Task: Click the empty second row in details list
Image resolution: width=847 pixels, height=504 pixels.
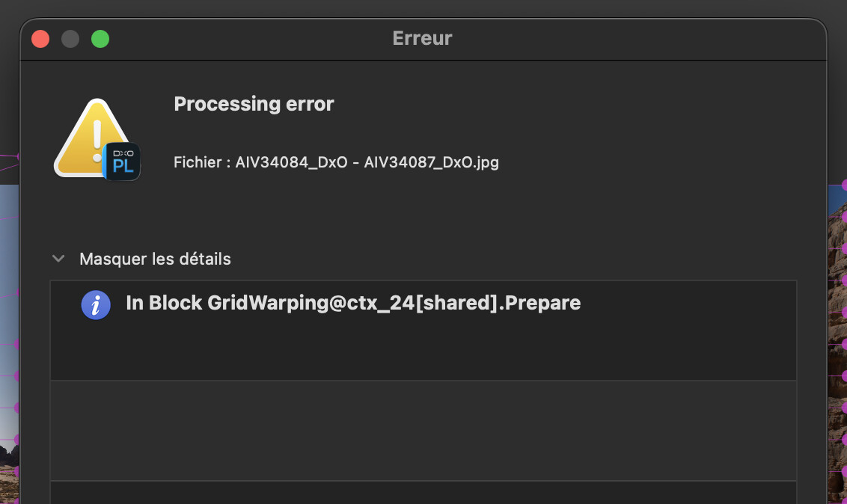Action: 423,430
